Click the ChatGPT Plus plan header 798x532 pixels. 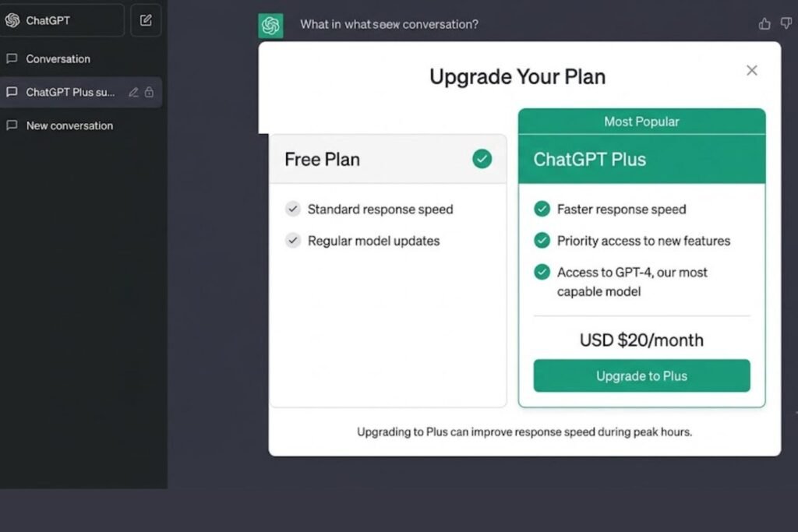[642, 159]
